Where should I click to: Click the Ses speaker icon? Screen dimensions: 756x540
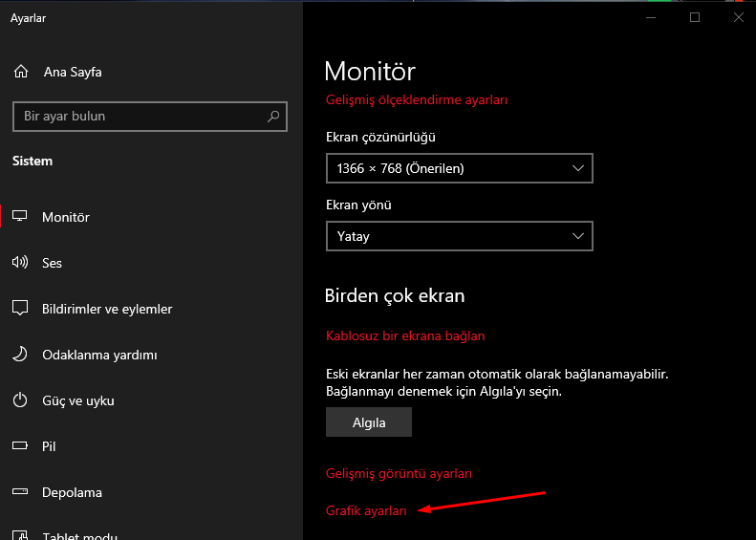pos(20,263)
